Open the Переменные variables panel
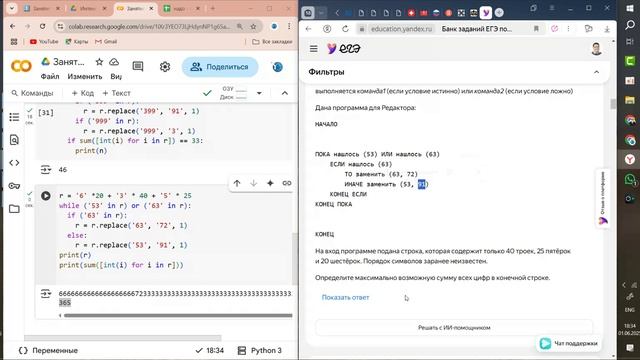 click(x=48, y=350)
